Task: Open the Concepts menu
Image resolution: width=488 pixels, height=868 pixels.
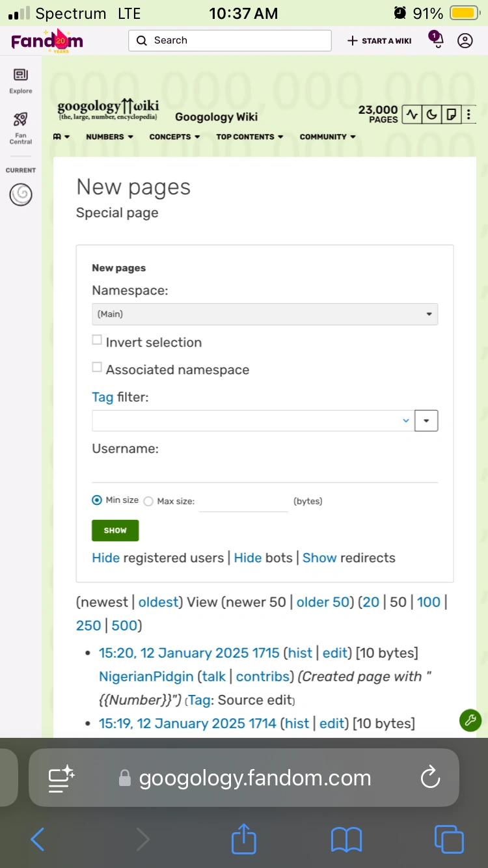Action: pos(174,137)
